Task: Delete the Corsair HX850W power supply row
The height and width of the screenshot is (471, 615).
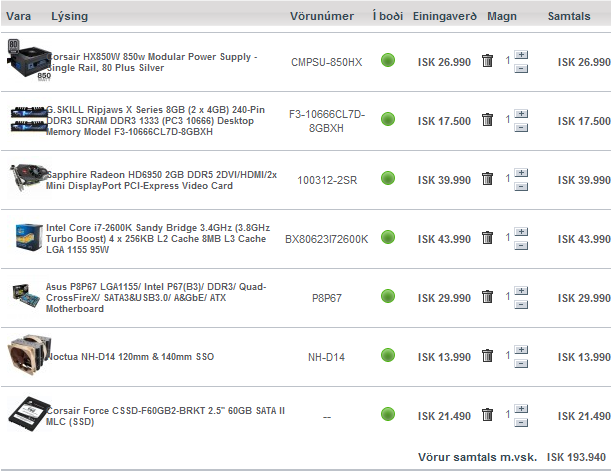Action: (x=487, y=62)
